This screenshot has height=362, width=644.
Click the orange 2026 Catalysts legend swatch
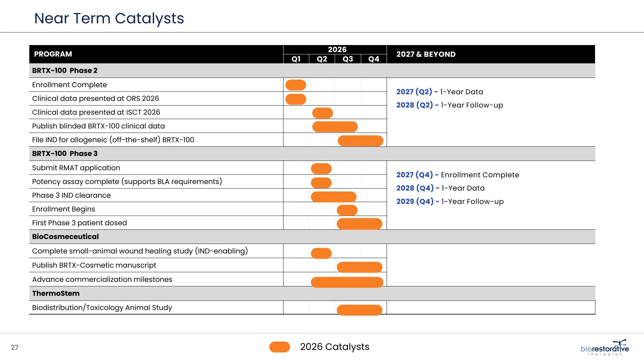pyautogui.click(x=280, y=347)
